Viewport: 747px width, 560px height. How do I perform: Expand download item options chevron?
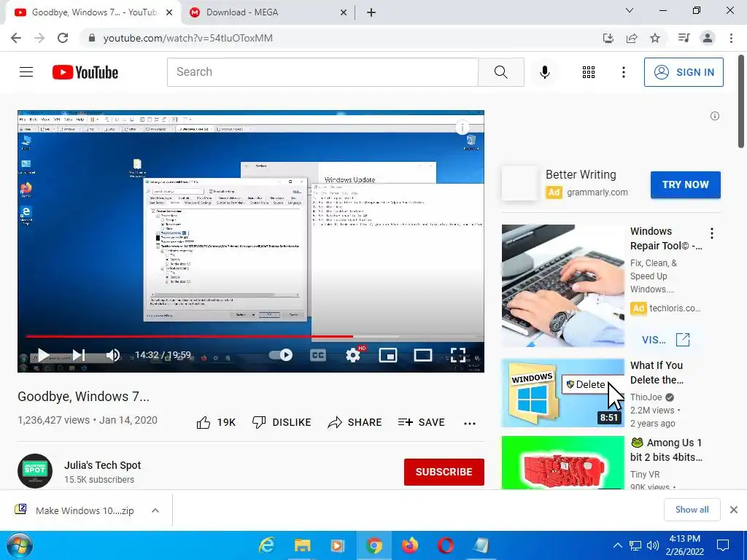tap(155, 510)
